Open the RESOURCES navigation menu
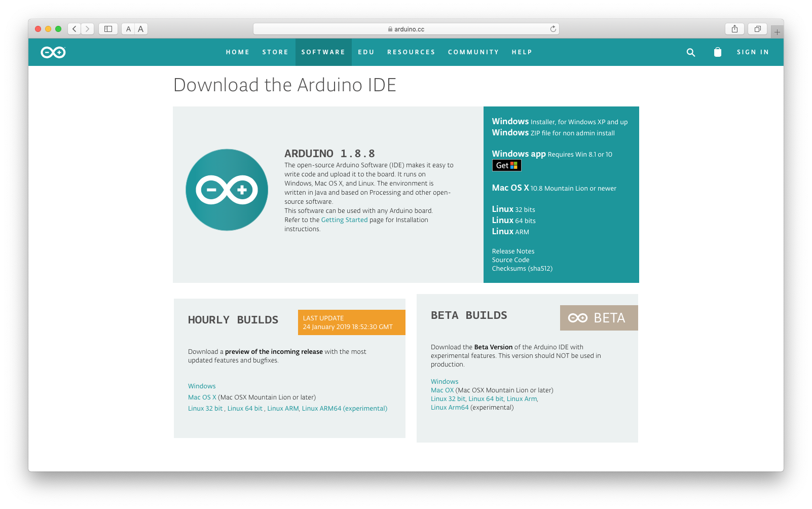Image resolution: width=812 pixels, height=509 pixels. click(x=411, y=52)
